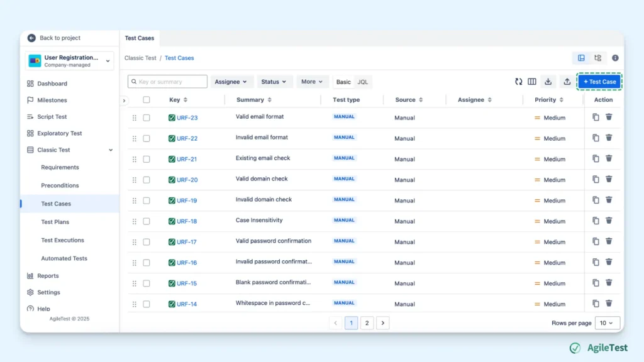The image size is (644, 362).
Task: Delete test case URF-22
Action: click(x=609, y=138)
